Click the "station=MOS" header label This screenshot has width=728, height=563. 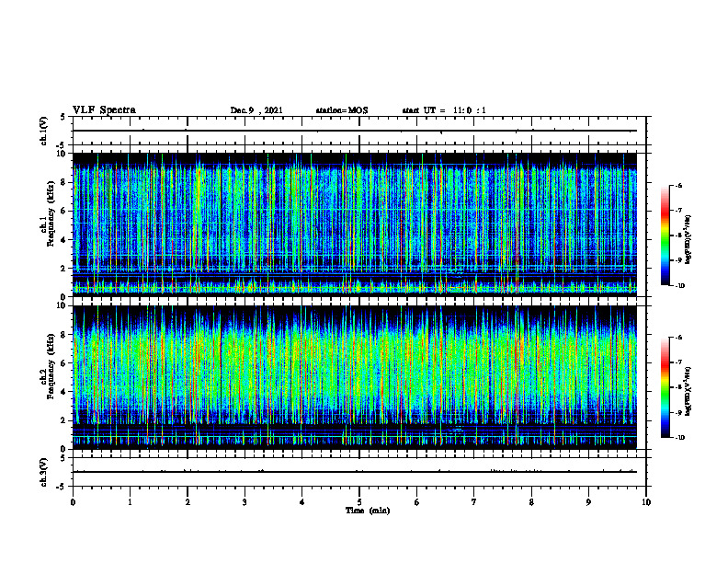pos(342,110)
